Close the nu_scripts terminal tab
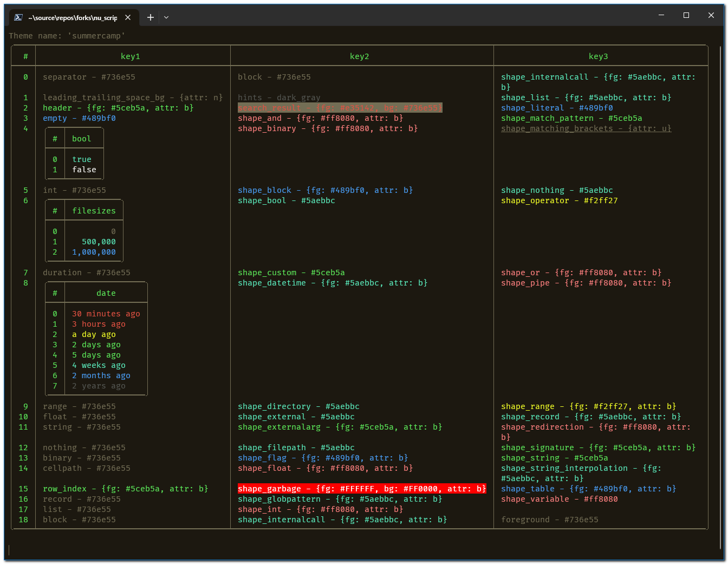 click(128, 17)
